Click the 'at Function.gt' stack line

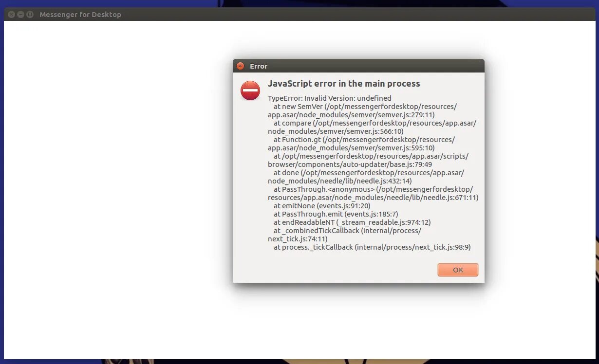364,140
